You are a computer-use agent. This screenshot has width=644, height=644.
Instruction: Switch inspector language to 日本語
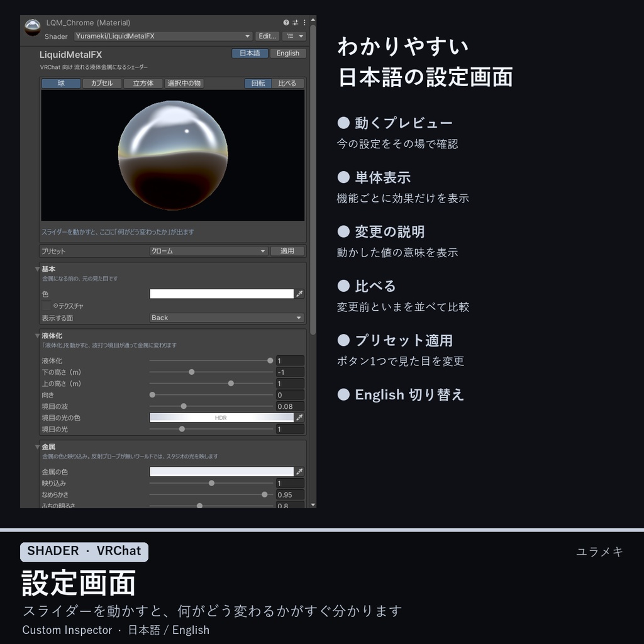pos(250,53)
